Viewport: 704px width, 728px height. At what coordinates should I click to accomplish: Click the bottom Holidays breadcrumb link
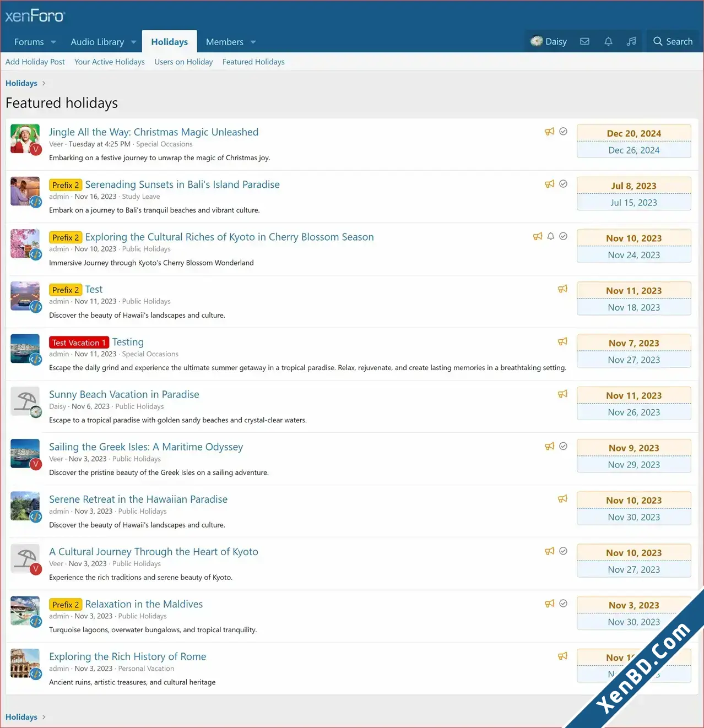(21, 717)
